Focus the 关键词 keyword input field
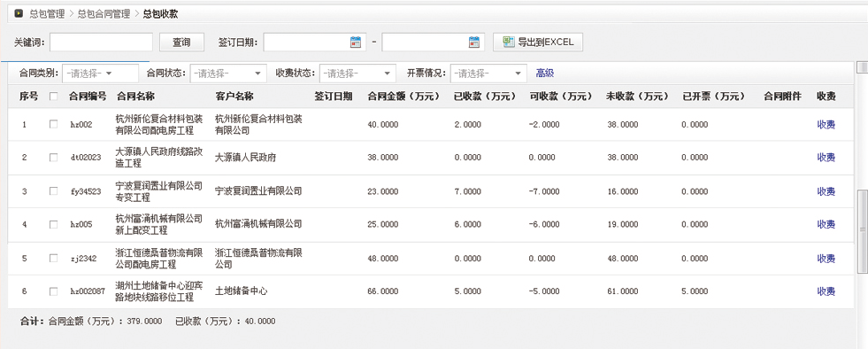Image resolution: width=868 pixels, height=349 pixels. (101, 43)
